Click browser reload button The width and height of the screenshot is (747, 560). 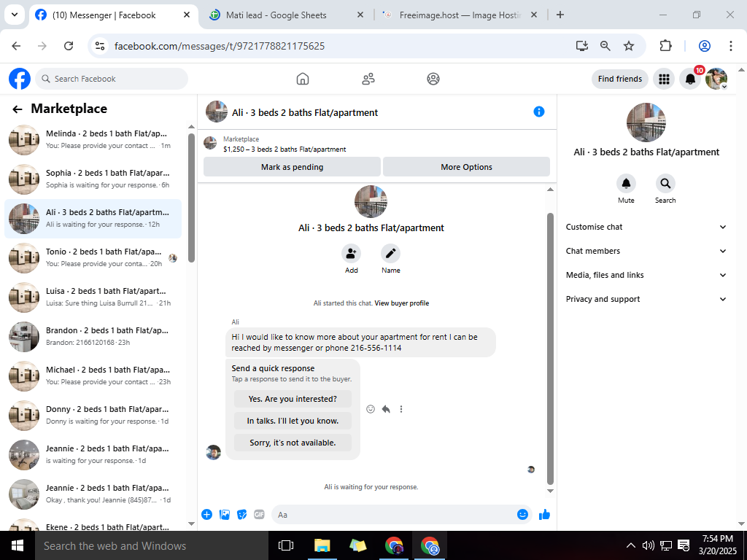point(69,46)
